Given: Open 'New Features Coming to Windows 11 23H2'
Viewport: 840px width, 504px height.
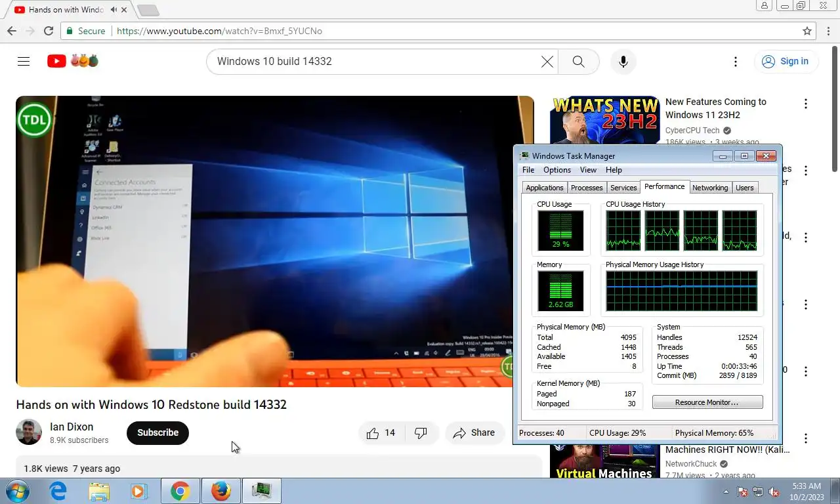Looking at the screenshot, I should (x=715, y=108).
